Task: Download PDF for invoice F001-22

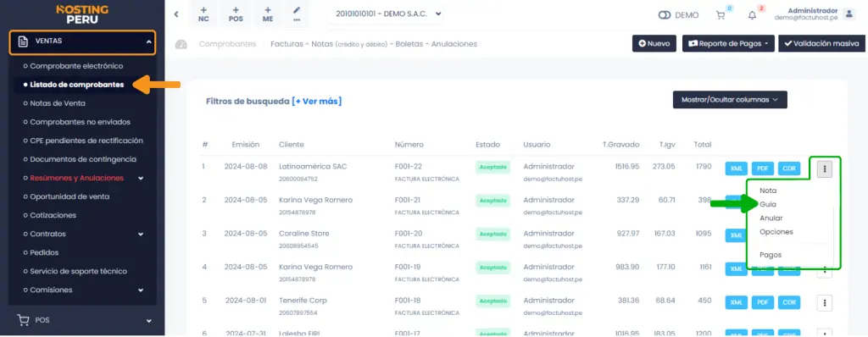Action: (762, 168)
